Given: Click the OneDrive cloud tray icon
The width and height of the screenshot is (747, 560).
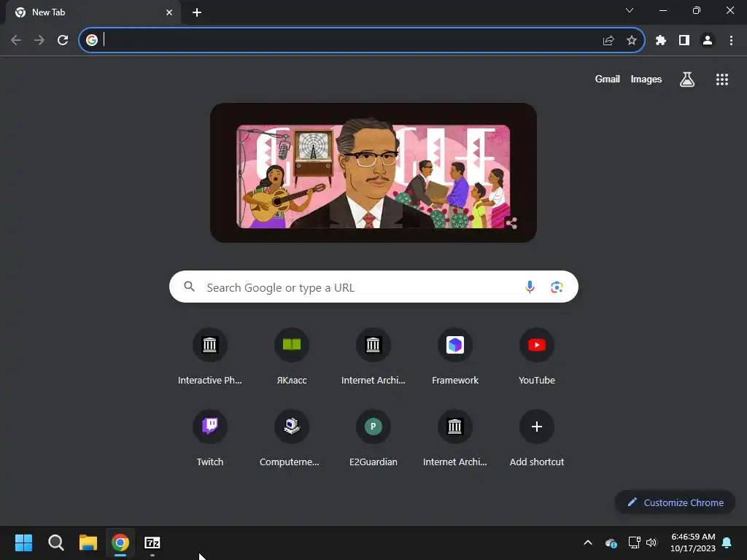Looking at the screenshot, I should (611, 542).
